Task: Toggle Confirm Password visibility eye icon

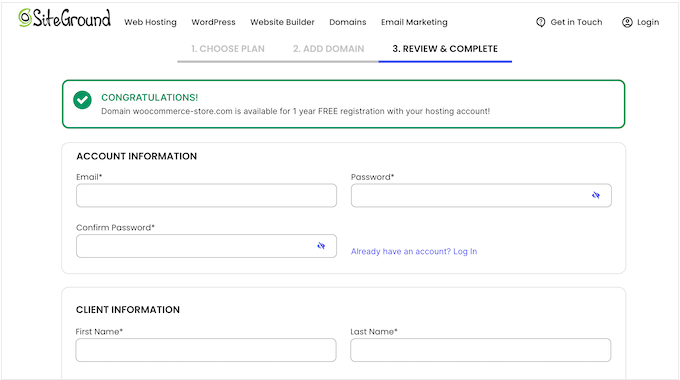Action: (x=321, y=246)
